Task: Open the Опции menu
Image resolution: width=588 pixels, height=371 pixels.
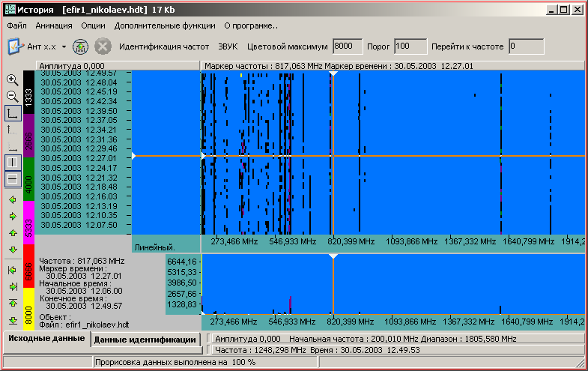Action: tap(94, 25)
